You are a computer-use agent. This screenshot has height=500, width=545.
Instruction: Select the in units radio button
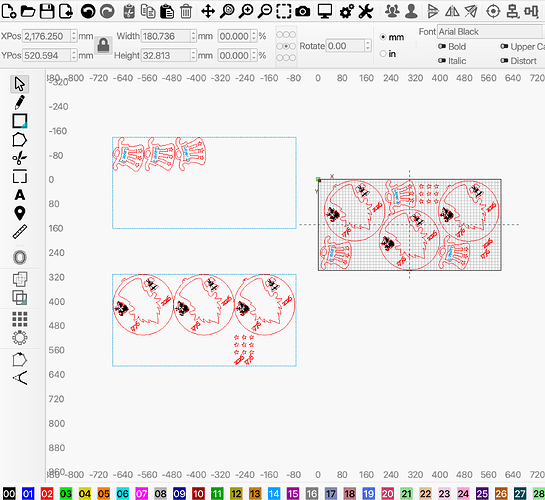point(383,54)
